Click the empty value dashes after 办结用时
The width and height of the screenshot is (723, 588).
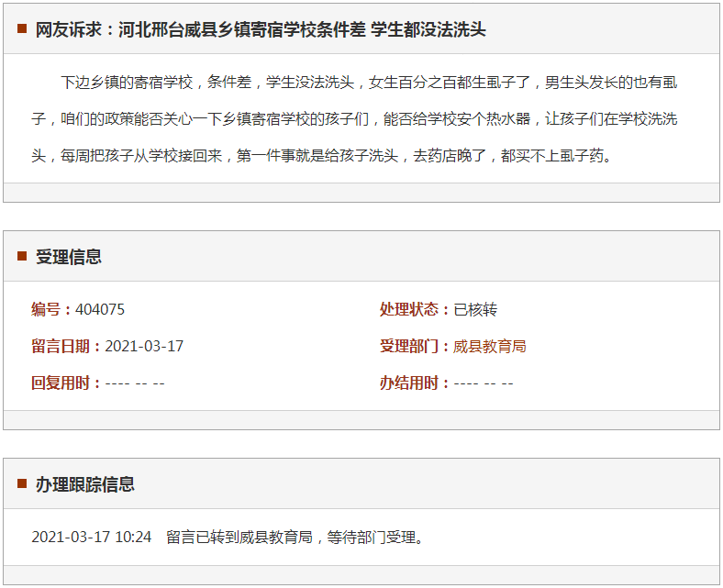tap(484, 383)
